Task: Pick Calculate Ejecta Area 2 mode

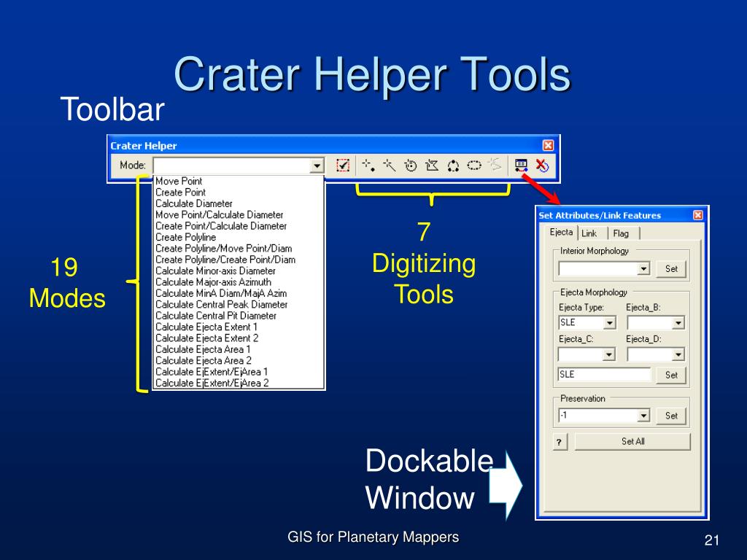Action: tap(239, 360)
